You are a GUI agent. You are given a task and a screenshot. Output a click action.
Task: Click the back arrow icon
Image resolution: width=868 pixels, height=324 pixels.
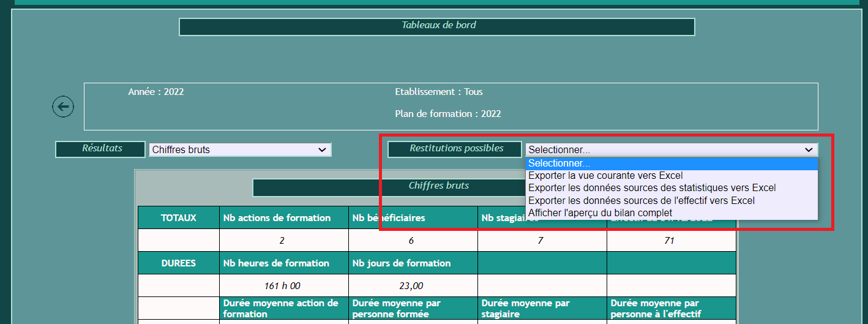pos(63,107)
